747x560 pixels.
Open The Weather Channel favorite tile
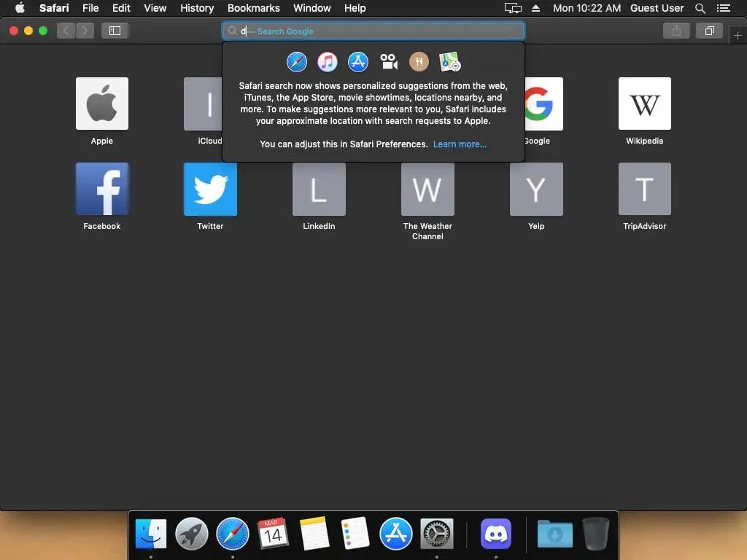click(x=427, y=189)
